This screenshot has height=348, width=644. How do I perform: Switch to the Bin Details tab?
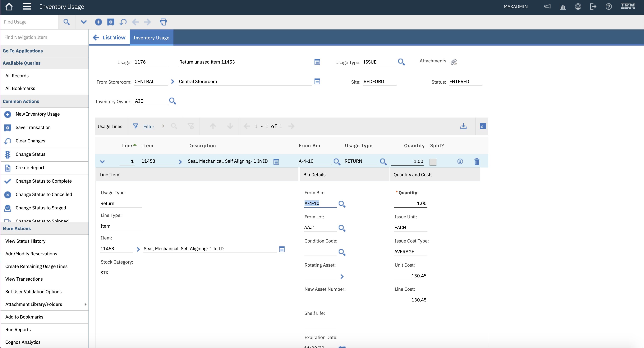[315, 175]
